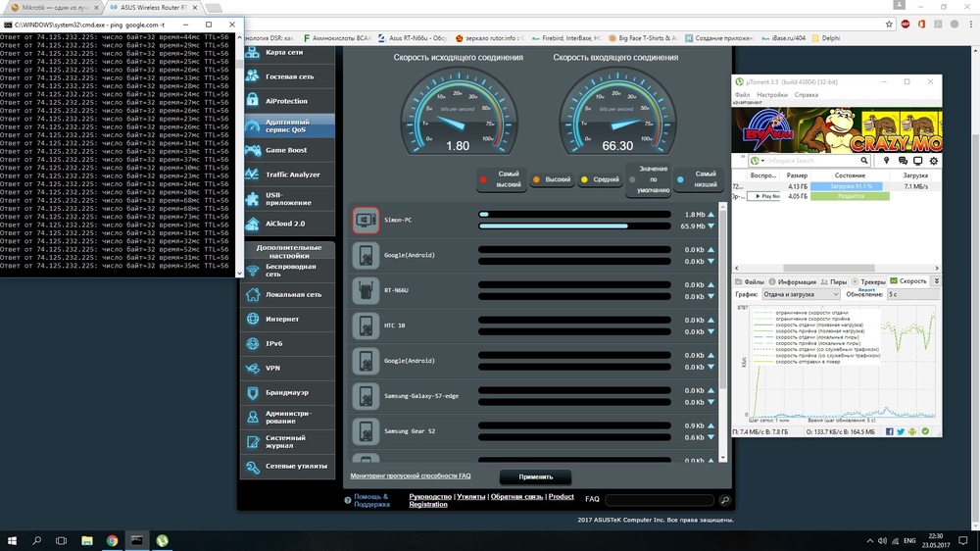980x551 pixels.
Task: Click the HTC 10 device icon
Action: [366, 326]
